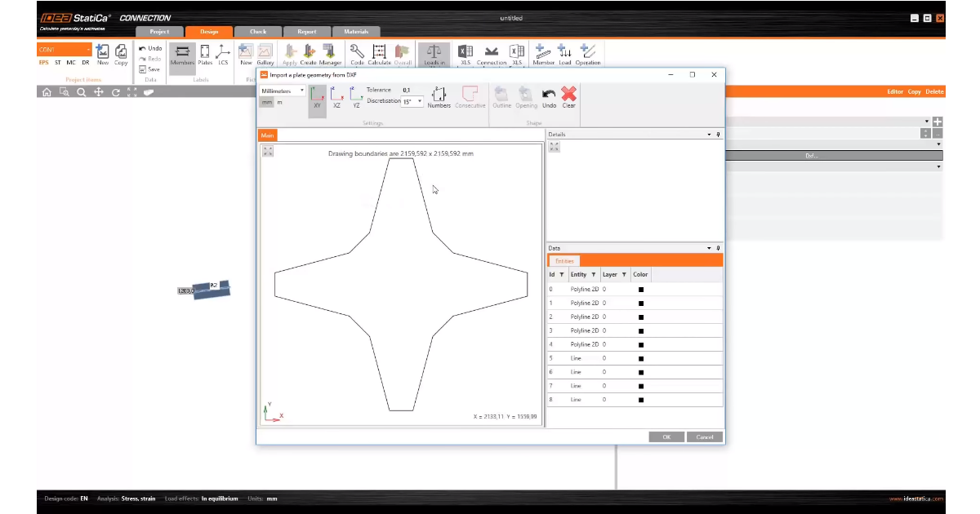Open the Entity column filter
Image resolution: width=980 pixels, height=514 pixels.
pos(594,275)
